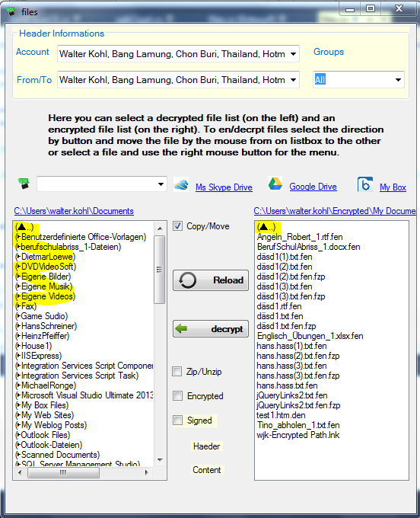
Task: Open the Ms Skype Drive link
Action: pos(224,187)
